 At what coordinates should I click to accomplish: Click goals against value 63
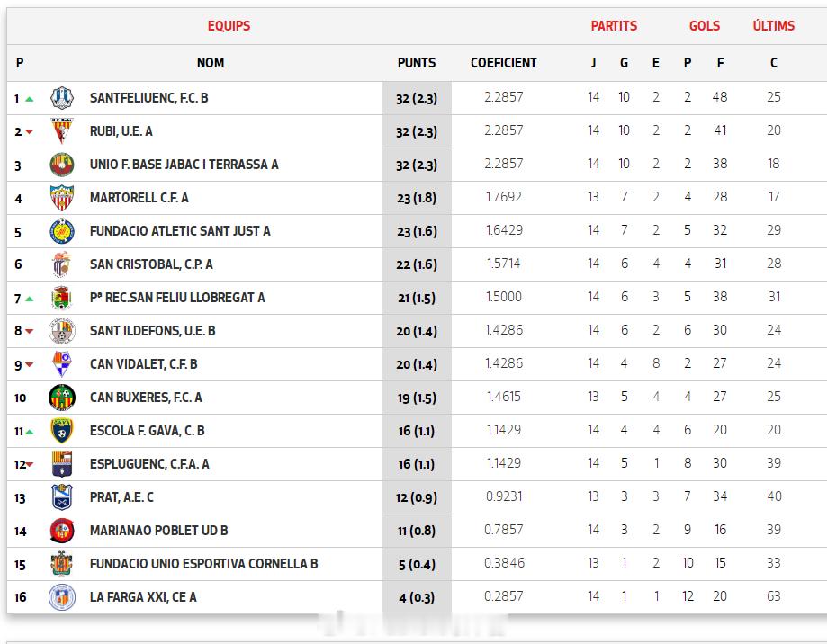click(774, 596)
